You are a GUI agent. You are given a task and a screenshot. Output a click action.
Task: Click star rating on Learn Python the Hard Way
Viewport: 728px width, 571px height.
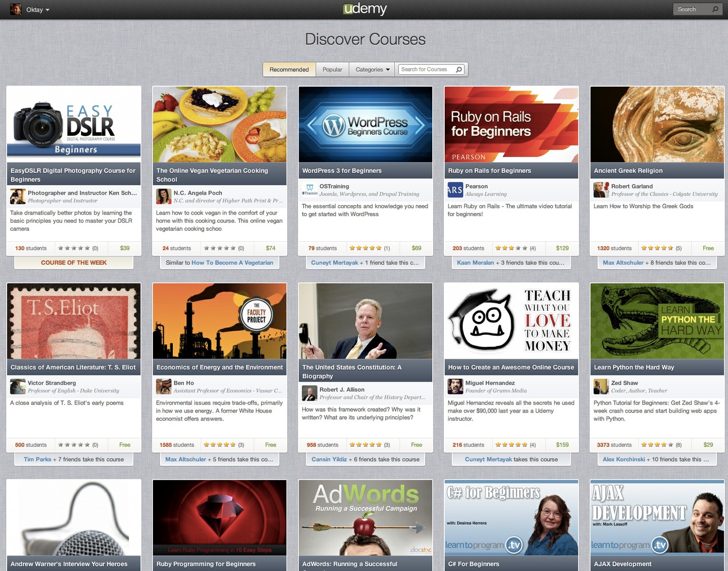[657, 445]
